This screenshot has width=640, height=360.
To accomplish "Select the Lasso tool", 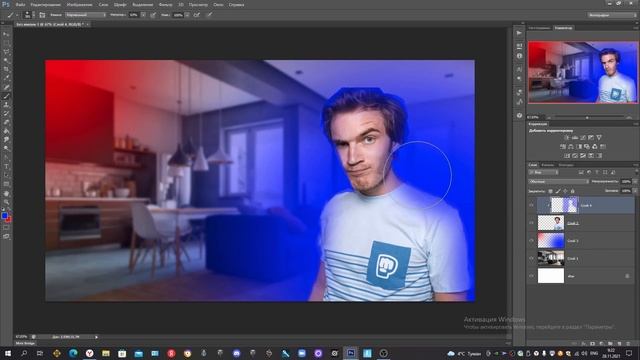I will coord(6,52).
